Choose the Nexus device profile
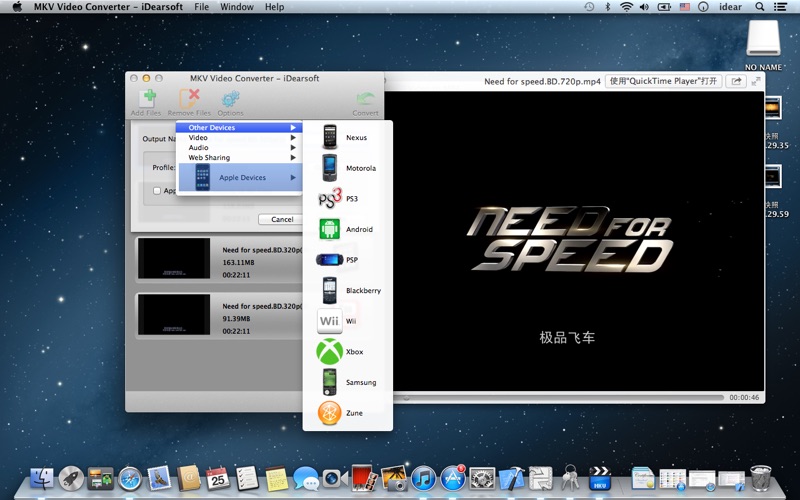The height and width of the screenshot is (500, 800). 347,137
